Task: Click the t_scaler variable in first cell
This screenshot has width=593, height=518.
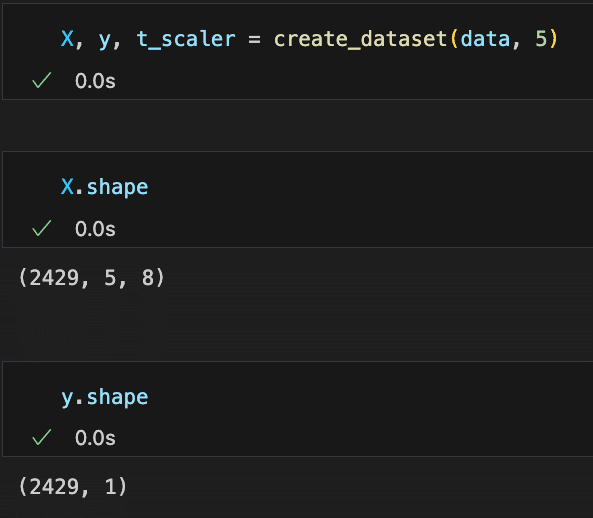Action: 185,39
